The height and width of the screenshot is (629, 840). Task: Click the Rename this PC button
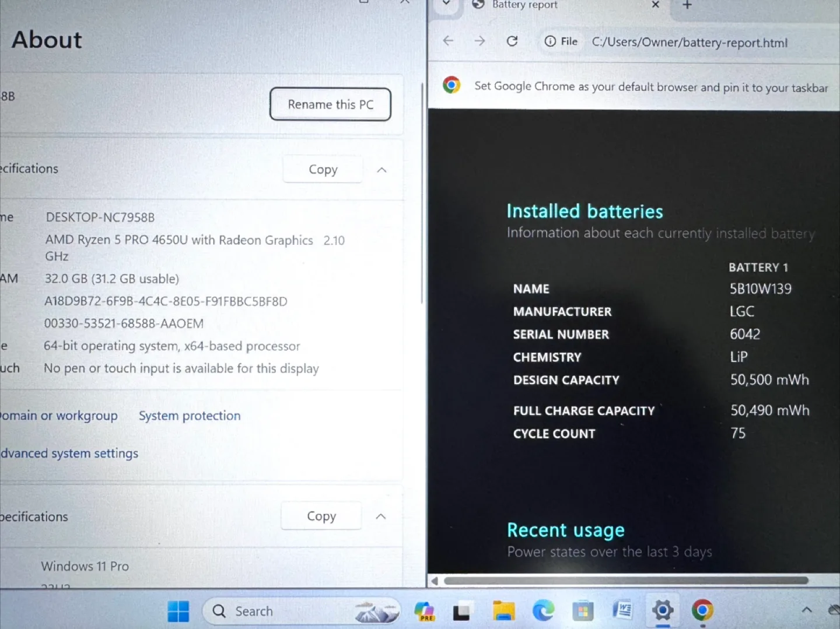(330, 104)
